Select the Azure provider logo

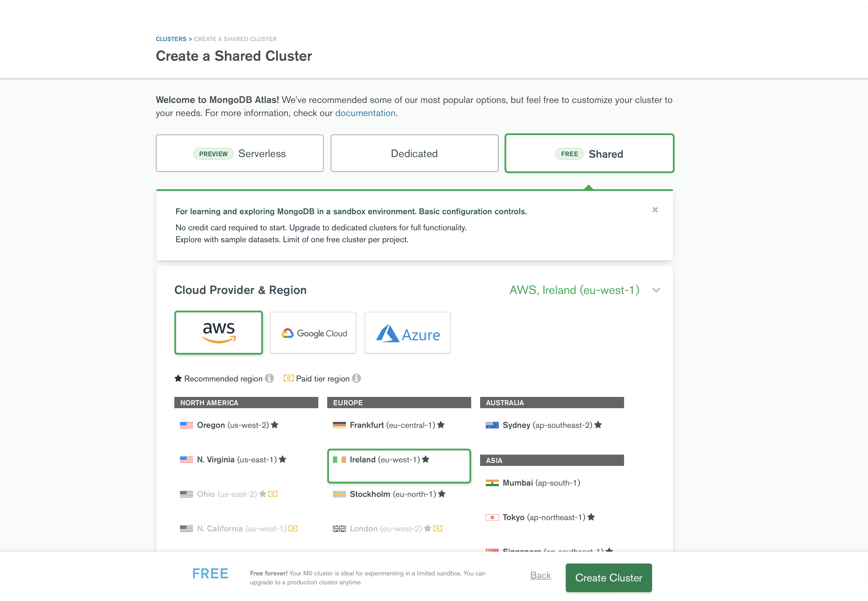[x=407, y=333]
